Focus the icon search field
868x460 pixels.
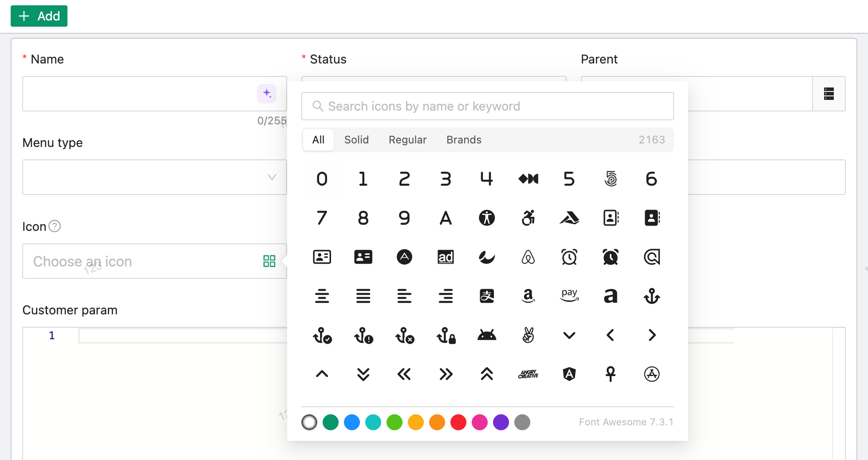(x=488, y=106)
